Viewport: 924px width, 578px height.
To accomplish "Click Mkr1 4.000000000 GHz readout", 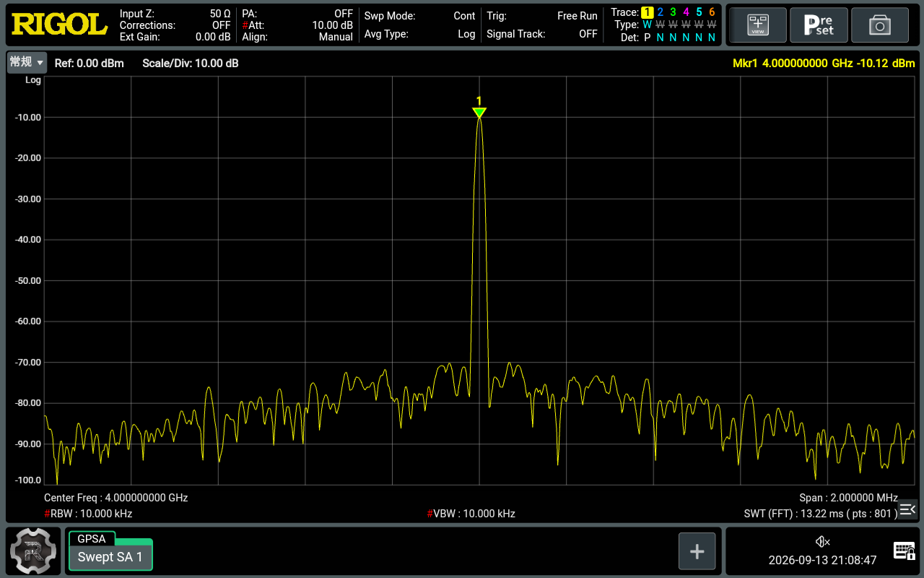I will (x=824, y=64).
